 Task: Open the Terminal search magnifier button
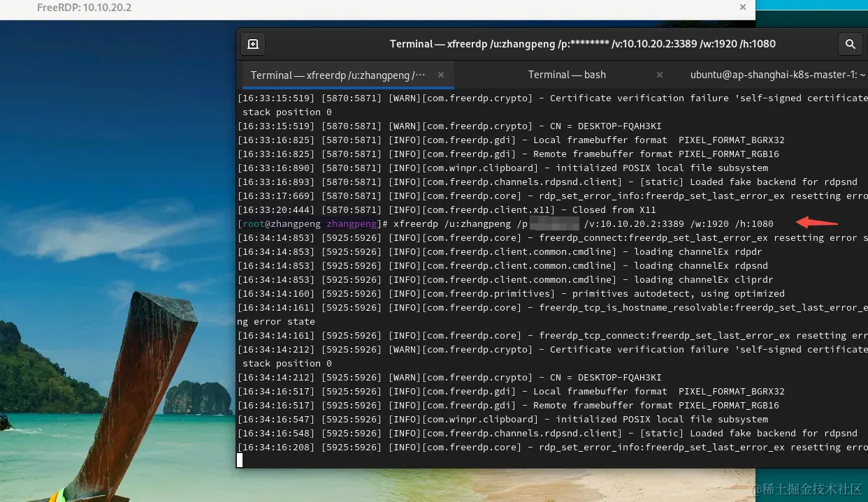(851, 44)
